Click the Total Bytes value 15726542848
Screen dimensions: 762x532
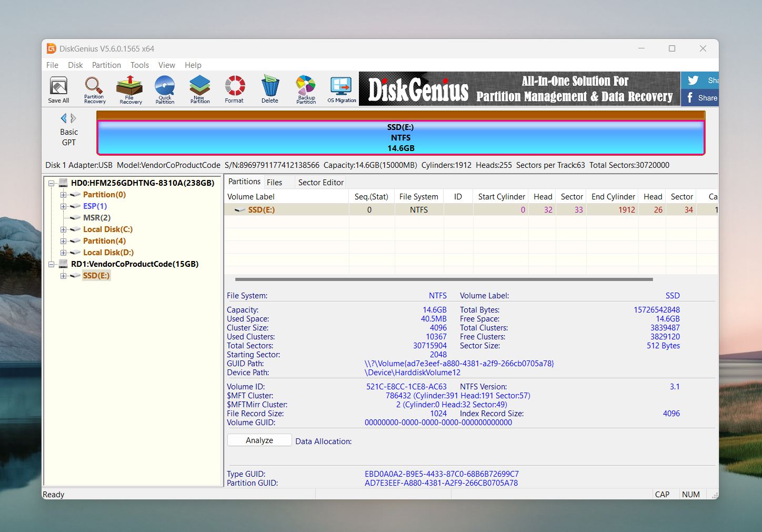pos(657,310)
